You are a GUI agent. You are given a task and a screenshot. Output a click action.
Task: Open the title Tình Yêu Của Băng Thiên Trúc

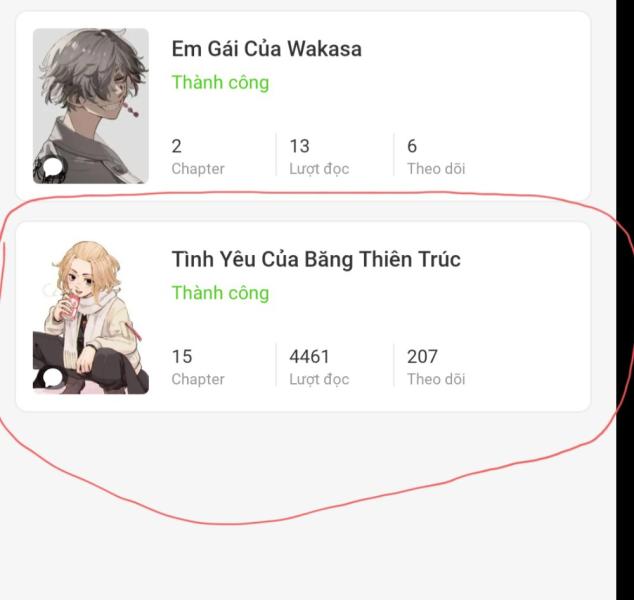tap(316, 259)
